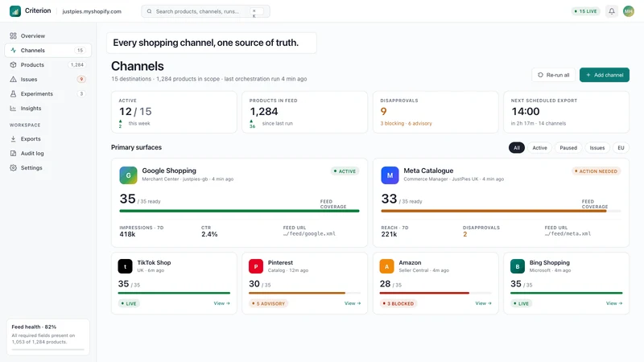644x362 pixels.
Task: Open the MH user avatar
Action: point(629,11)
